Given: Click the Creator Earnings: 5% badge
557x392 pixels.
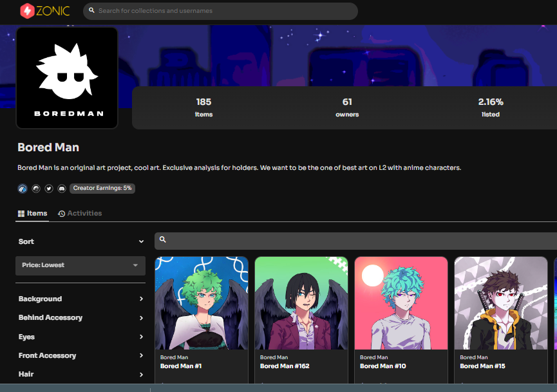Looking at the screenshot, I should (102, 188).
